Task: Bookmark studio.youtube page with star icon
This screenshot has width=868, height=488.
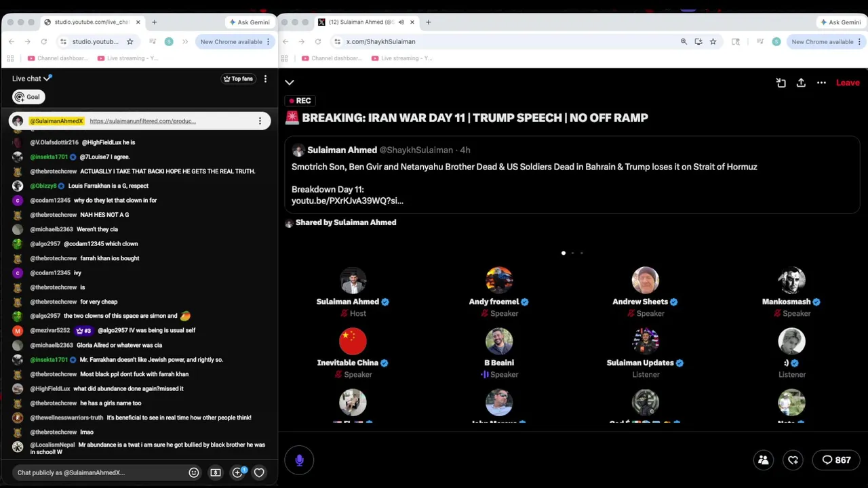Action: click(x=130, y=41)
